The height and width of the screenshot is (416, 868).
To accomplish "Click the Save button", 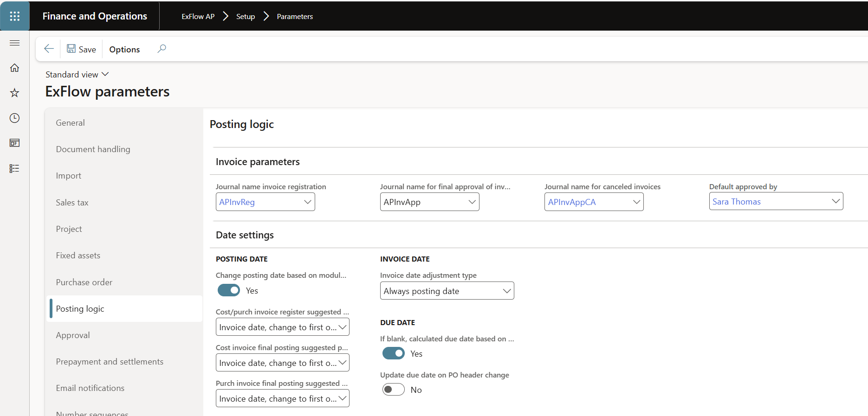I will tap(82, 49).
